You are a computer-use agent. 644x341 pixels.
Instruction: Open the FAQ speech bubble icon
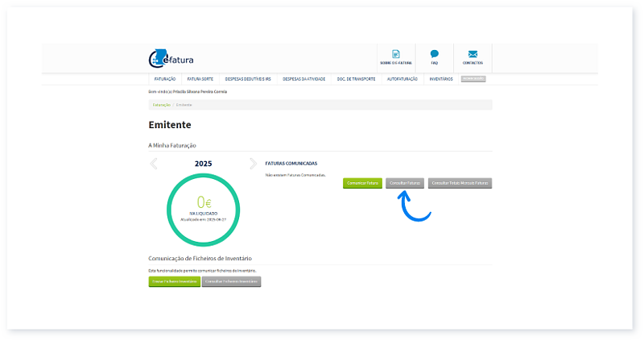click(x=434, y=54)
